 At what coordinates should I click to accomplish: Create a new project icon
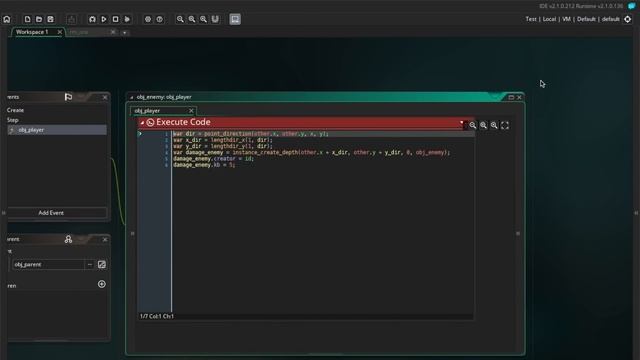point(27,19)
